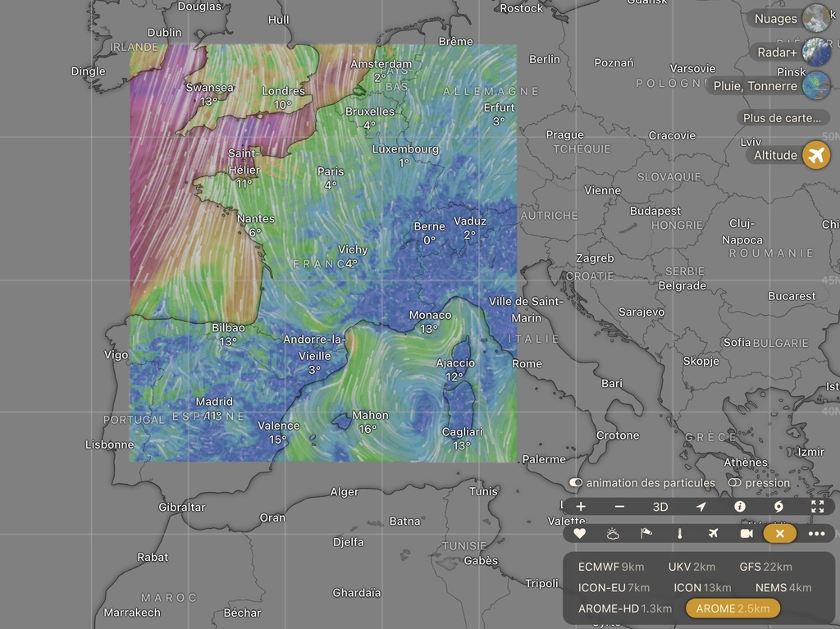Tap the Dublin city label
This screenshot has width=840, height=629.
164,32
